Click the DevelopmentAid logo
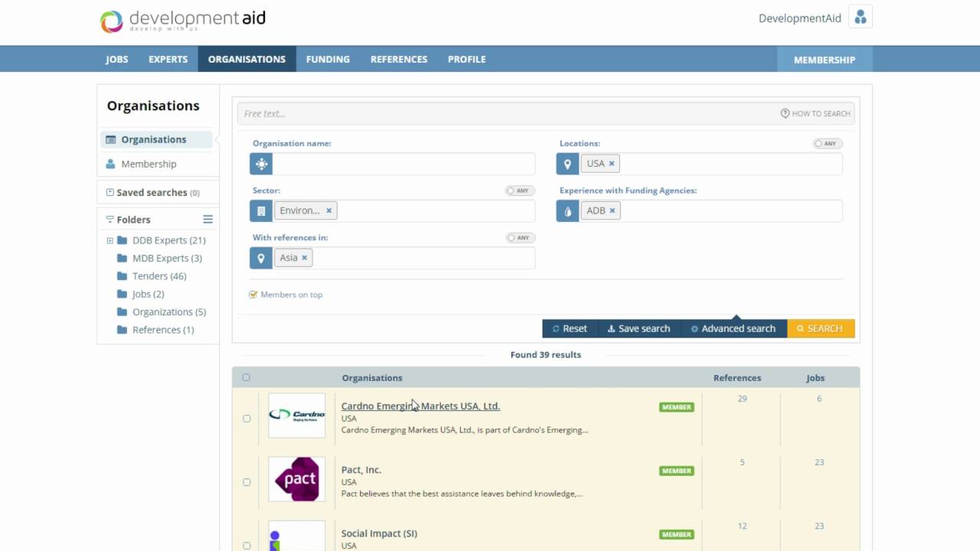The image size is (980, 551). click(183, 21)
